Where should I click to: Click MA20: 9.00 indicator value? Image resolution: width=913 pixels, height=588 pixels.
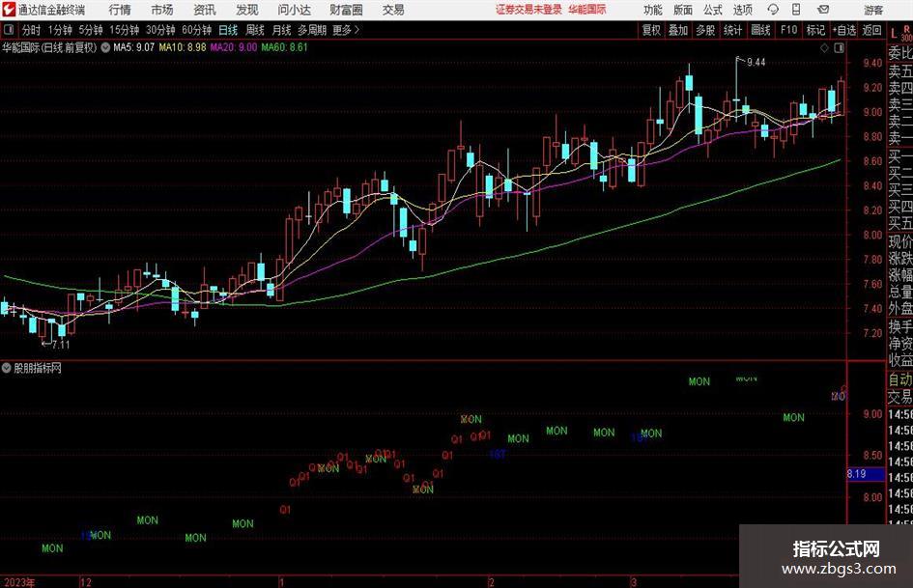coord(234,47)
